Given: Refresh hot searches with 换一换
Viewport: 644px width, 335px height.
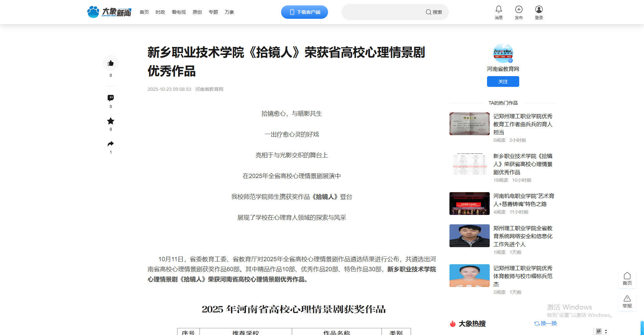Looking at the screenshot, I should [545, 324].
